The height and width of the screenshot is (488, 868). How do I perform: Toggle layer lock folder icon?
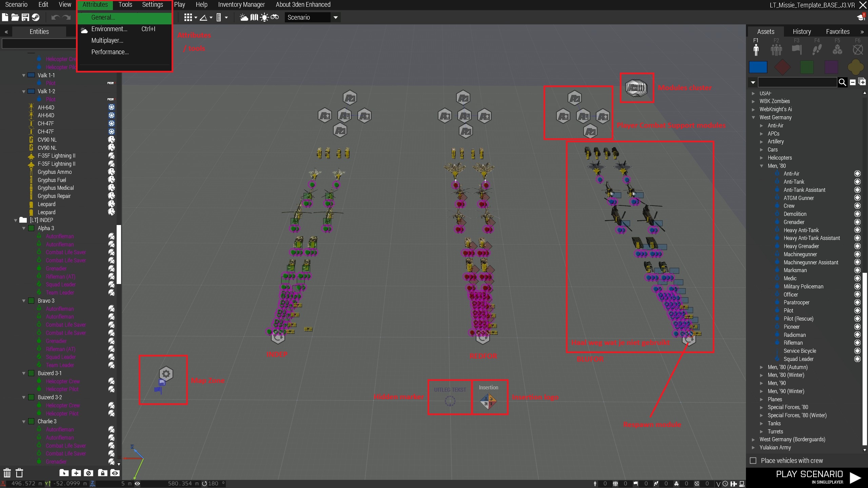[102, 473]
